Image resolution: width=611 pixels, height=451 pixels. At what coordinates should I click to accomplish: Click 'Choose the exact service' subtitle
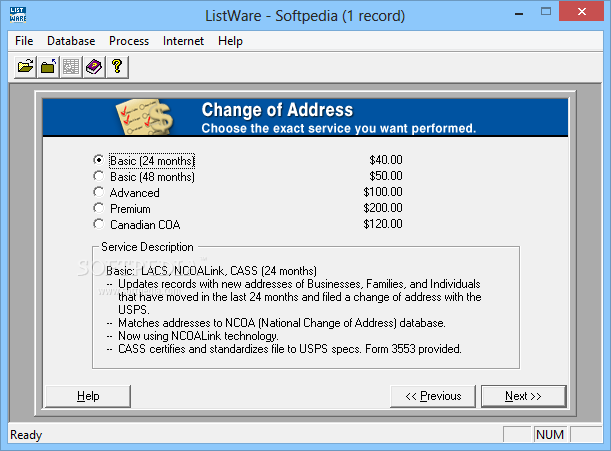click(339, 128)
